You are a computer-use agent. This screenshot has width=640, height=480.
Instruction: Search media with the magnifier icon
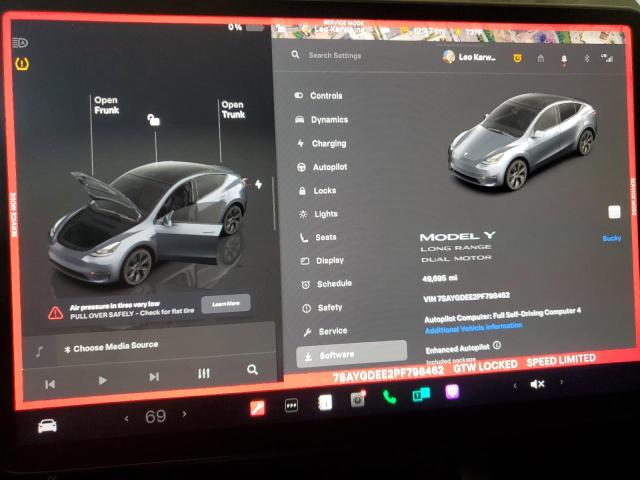tap(252, 369)
